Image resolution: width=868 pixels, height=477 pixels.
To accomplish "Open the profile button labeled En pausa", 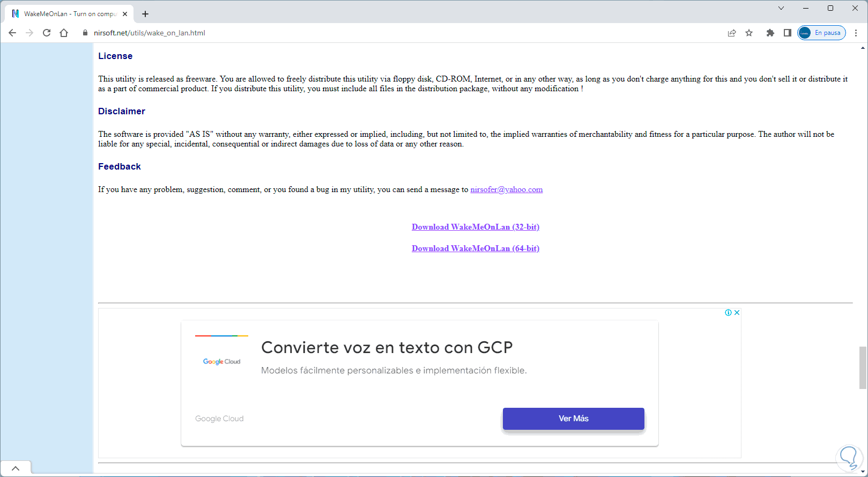I will [821, 33].
